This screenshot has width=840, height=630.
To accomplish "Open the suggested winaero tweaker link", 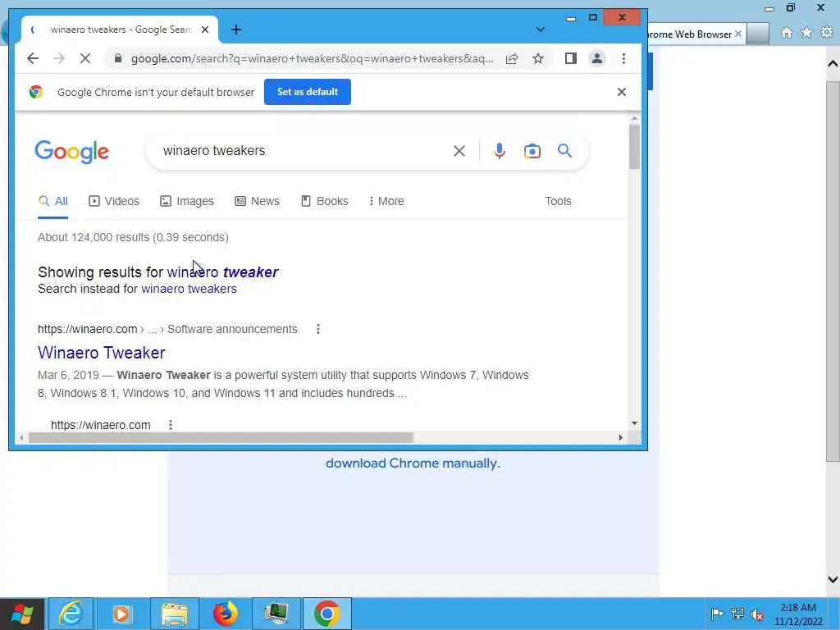I will click(222, 272).
